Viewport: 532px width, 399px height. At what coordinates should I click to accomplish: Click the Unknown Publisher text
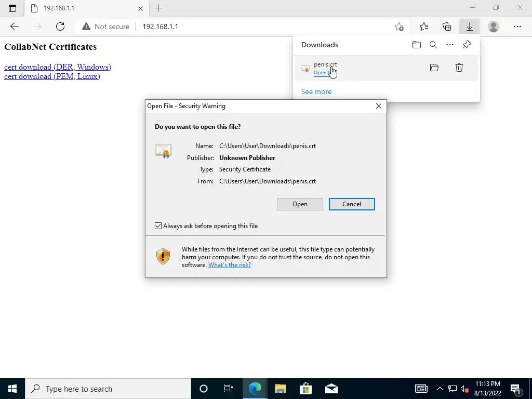(x=247, y=158)
